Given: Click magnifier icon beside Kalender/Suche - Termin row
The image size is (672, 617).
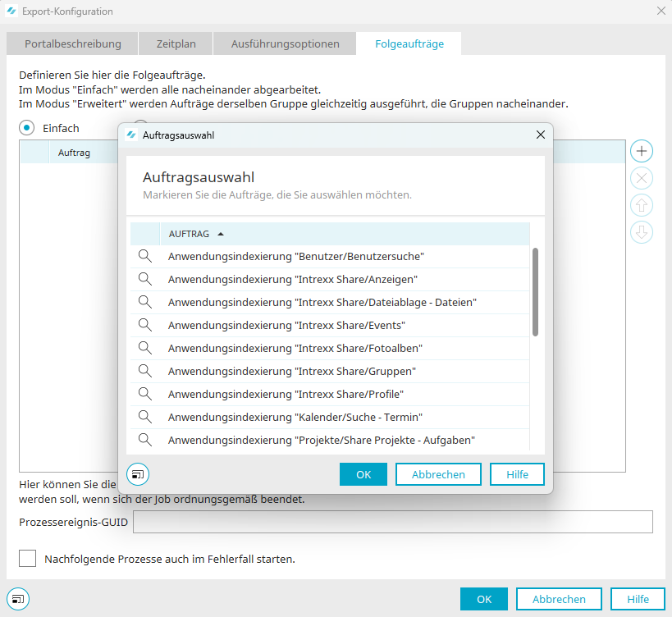Looking at the screenshot, I should tap(145, 417).
